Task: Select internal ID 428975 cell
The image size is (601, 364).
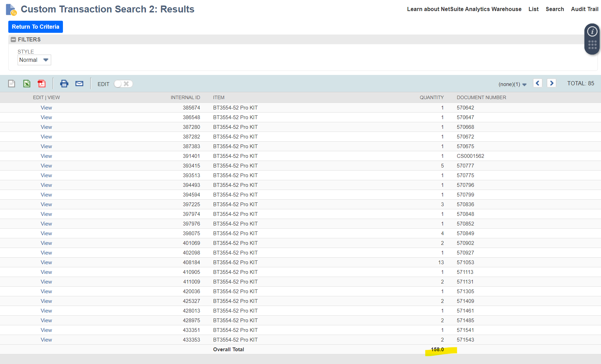Action: (192, 320)
